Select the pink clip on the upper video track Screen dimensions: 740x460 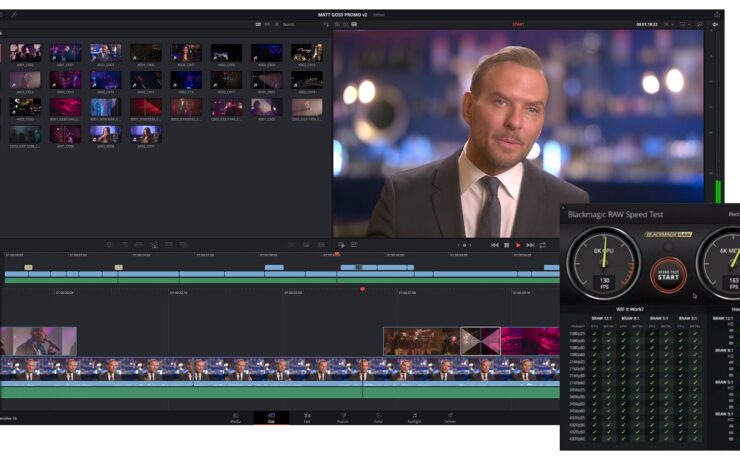pyautogui.click(x=530, y=341)
